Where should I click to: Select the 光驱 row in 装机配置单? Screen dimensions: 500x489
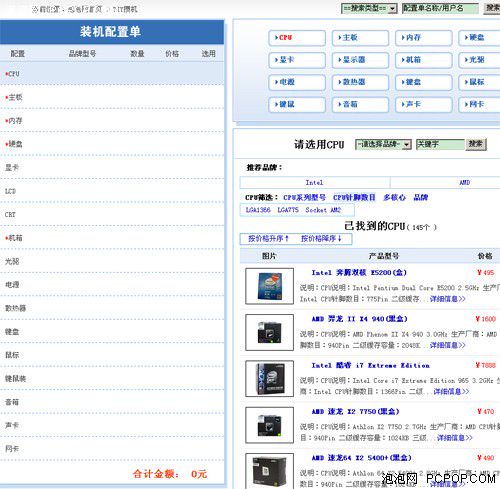[x=112, y=261]
